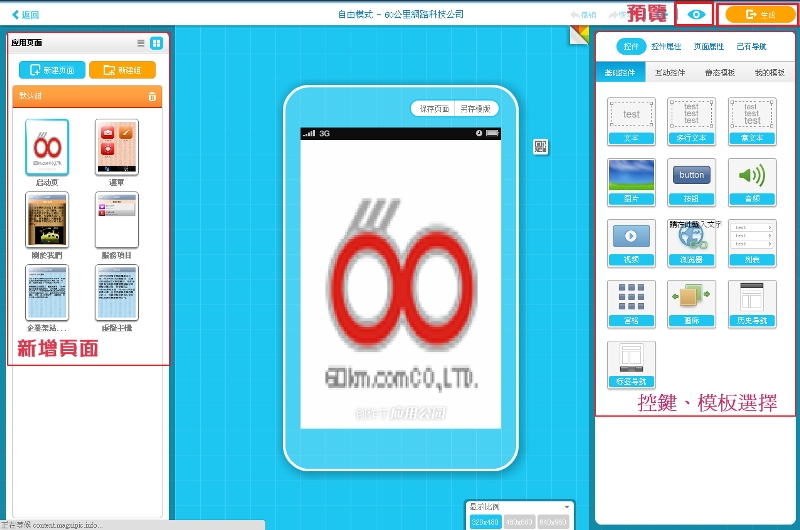Screen dimensions: 800x530
Task: Set display size to 320x480
Action: (x=485, y=522)
